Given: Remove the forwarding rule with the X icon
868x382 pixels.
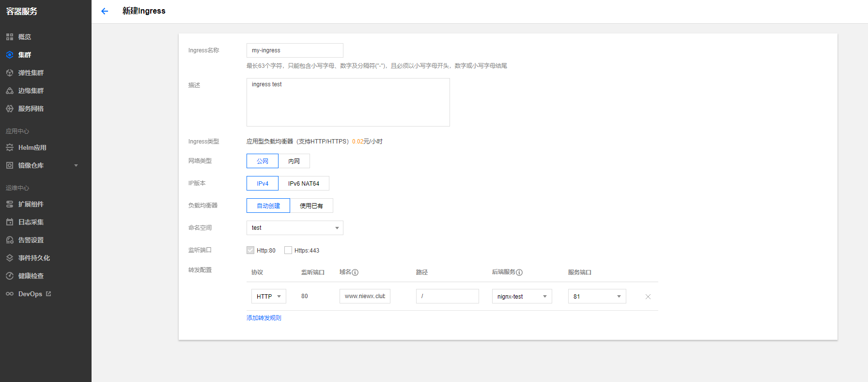Looking at the screenshot, I should pyautogui.click(x=648, y=297).
